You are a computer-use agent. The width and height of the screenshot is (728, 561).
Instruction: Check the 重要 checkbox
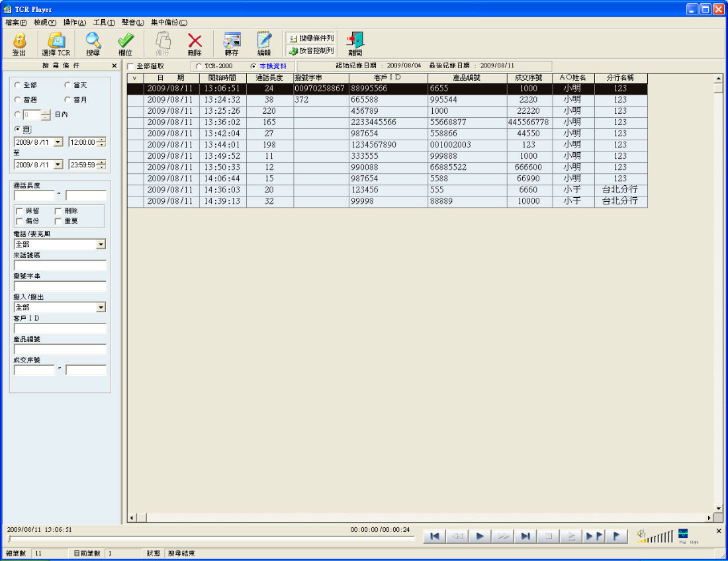coord(58,222)
